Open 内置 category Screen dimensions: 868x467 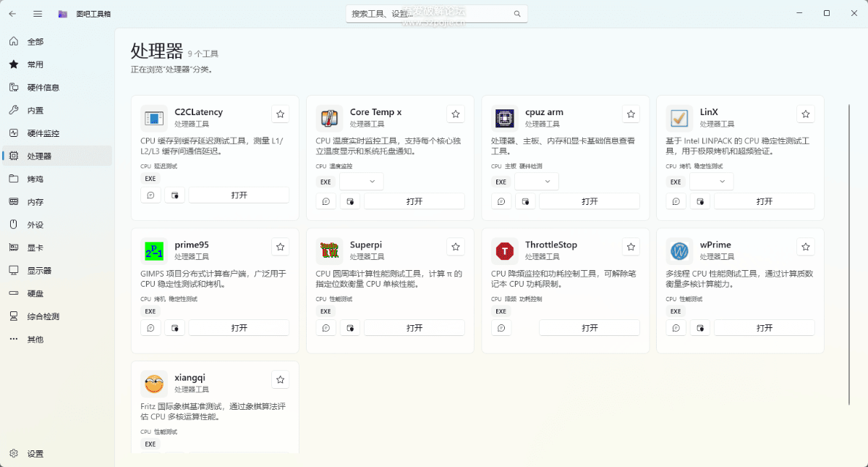pyautogui.click(x=57, y=110)
